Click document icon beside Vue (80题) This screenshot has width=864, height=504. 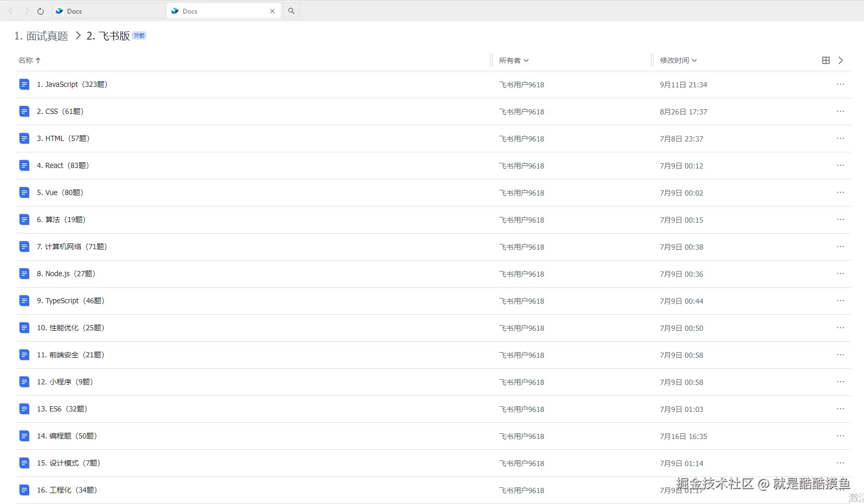pos(24,192)
